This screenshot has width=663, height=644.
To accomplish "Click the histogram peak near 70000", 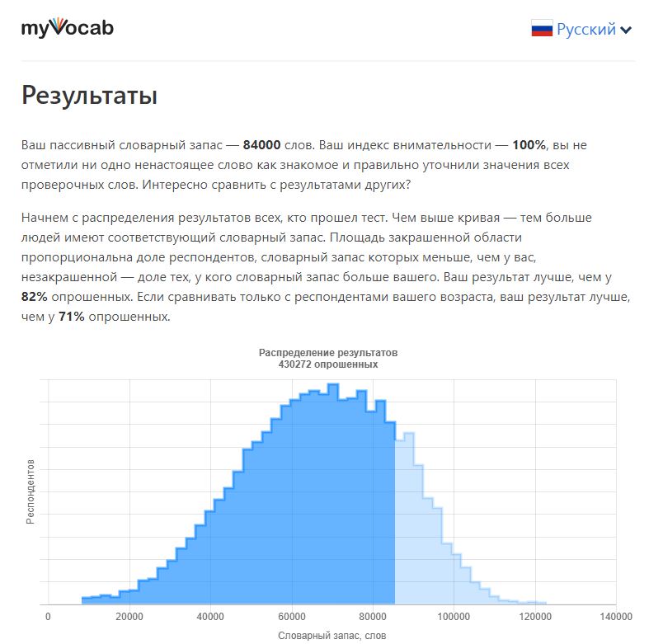I will coord(333,387).
